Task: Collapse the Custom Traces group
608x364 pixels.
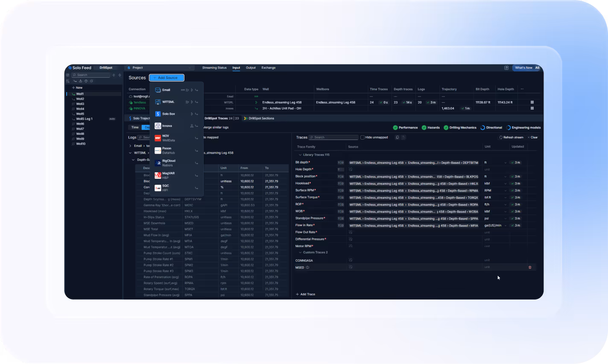Action: click(x=300, y=253)
